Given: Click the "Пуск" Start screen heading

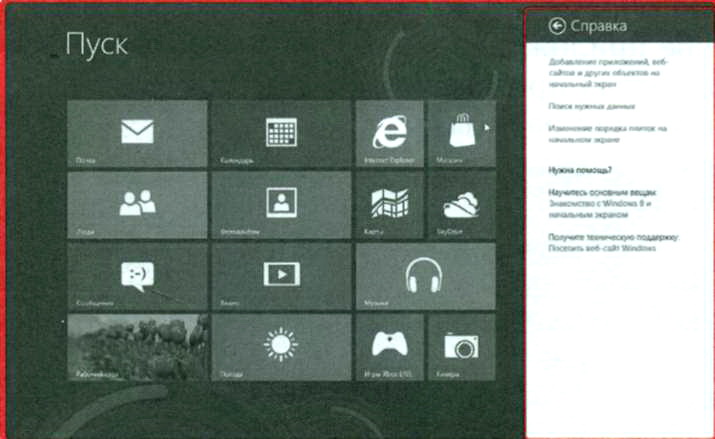Looking at the screenshot, I should [97, 45].
